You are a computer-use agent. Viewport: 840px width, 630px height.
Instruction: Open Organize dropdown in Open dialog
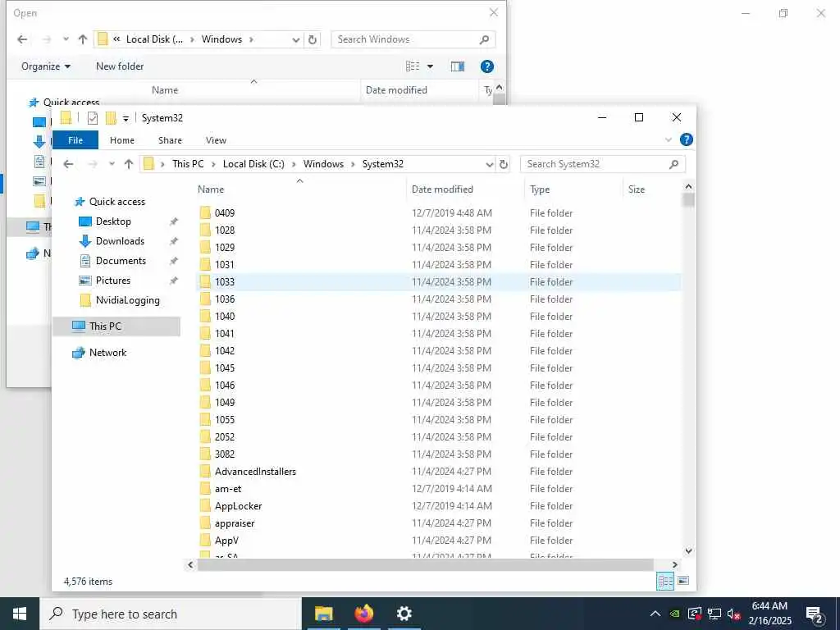46,66
